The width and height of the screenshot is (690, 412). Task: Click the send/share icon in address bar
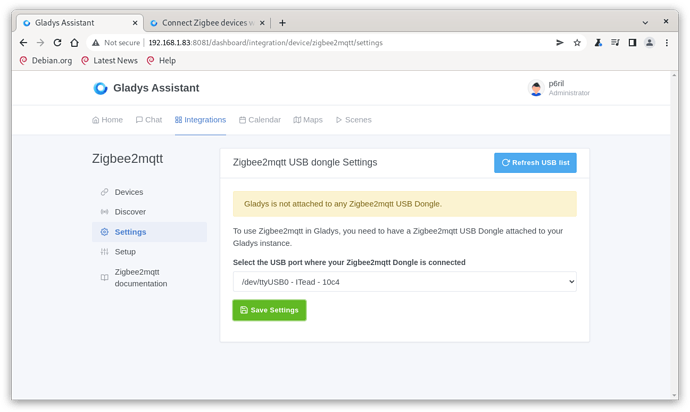pyautogui.click(x=560, y=43)
